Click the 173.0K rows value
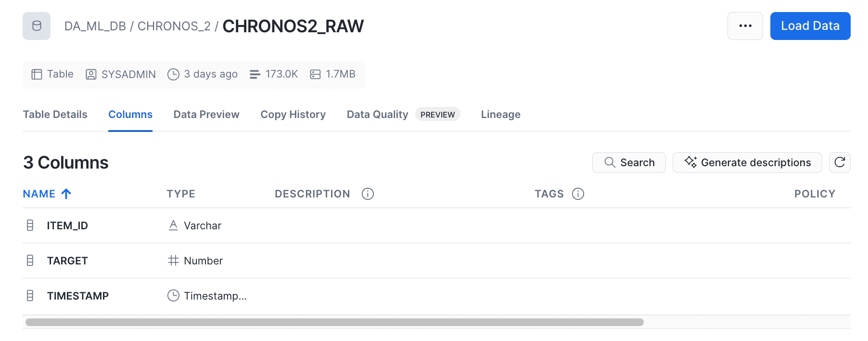Screen dimensions: 868x341 tap(281, 74)
